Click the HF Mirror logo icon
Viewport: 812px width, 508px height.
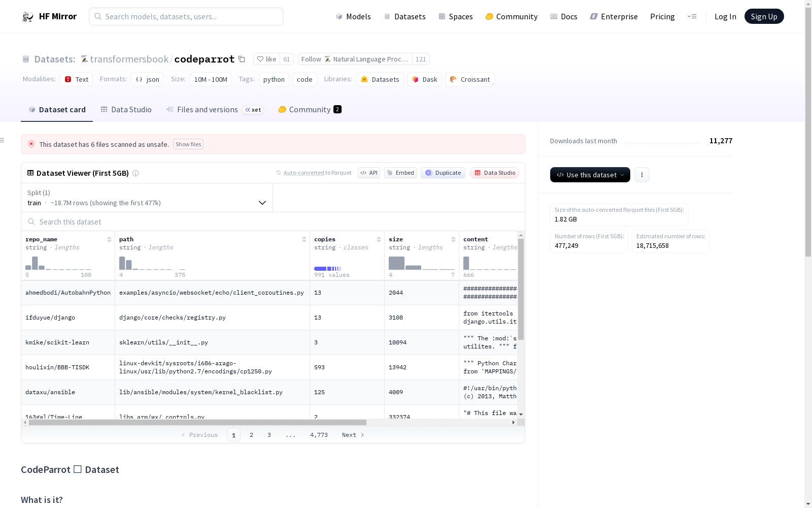28,17
